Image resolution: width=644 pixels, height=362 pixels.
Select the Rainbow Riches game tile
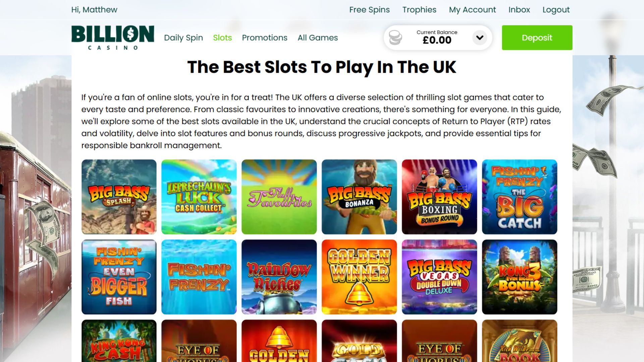point(279,277)
